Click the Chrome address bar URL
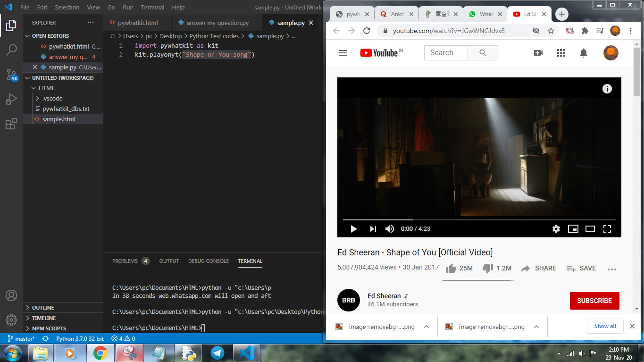Viewport: 644px width, 362px height. [x=449, y=31]
